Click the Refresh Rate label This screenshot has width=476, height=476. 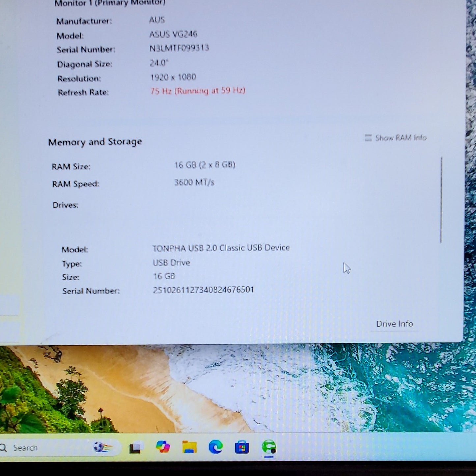[x=83, y=93]
